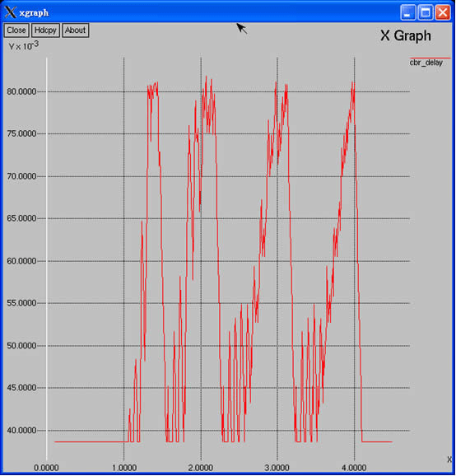
Task: Click the 60.0000 y-axis label
Action: click(x=21, y=261)
